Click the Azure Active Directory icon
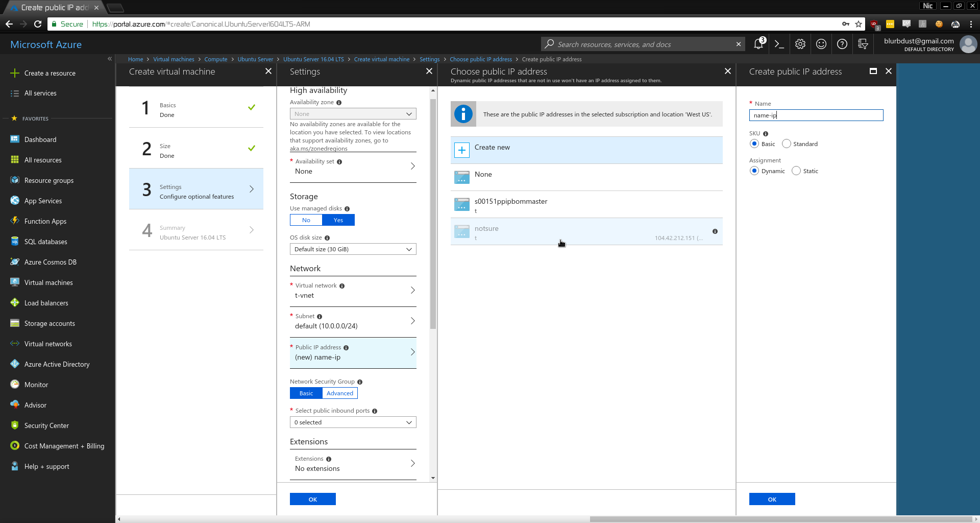The width and height of the screenshot is (980, 523). 15,364
